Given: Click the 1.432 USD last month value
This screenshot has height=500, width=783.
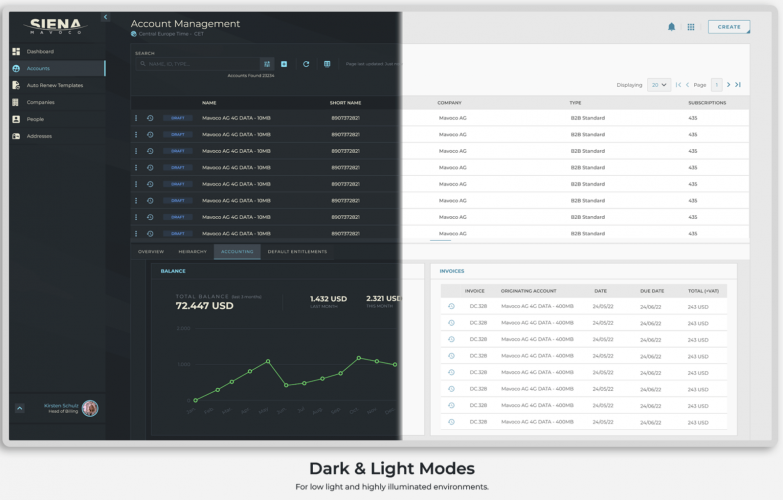Looking at the screenshot, I should pos(328,299).
